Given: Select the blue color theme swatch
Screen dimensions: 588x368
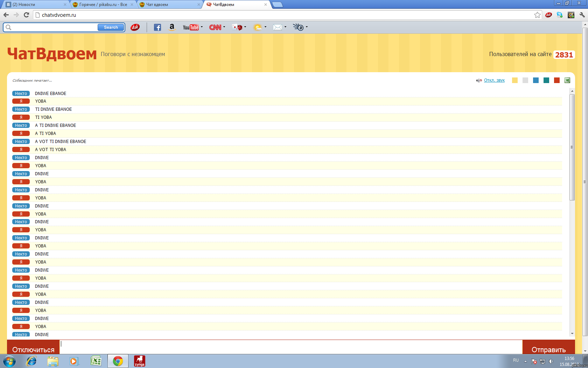Looking at the screenshot, I should 536,80.
